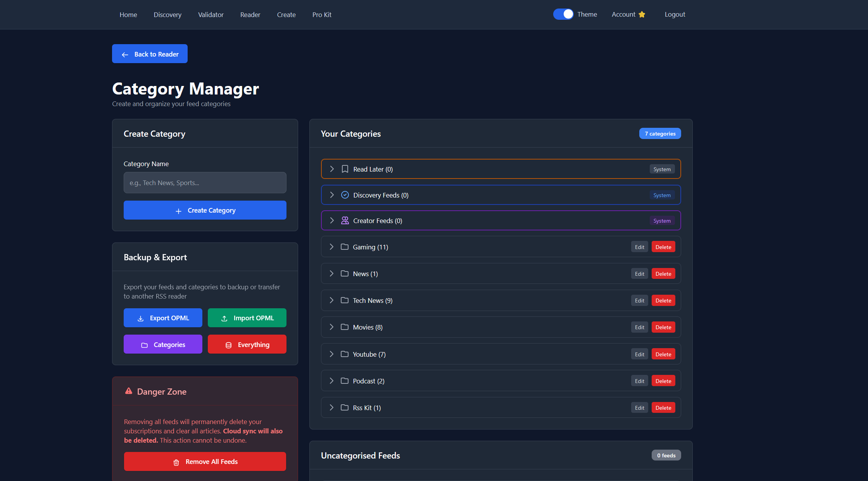The width and height of the screenshot is (868, 481).
Task: Switch to the Validator page
Action: 211,14
